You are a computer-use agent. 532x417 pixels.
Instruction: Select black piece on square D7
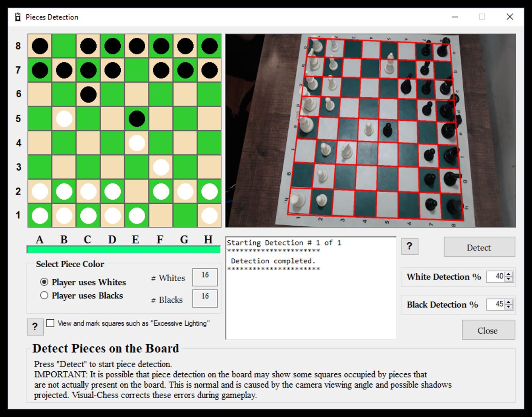click(x=112, y=70)
